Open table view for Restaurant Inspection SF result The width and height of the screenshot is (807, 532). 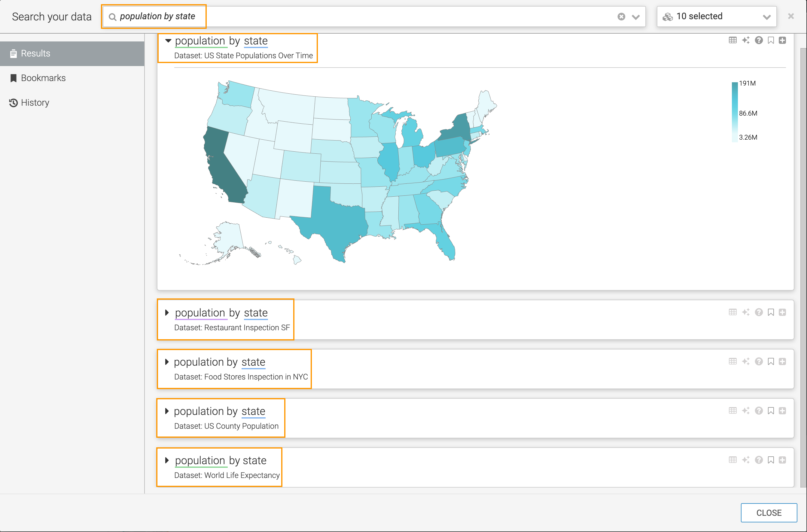click(x=732, y=312)
